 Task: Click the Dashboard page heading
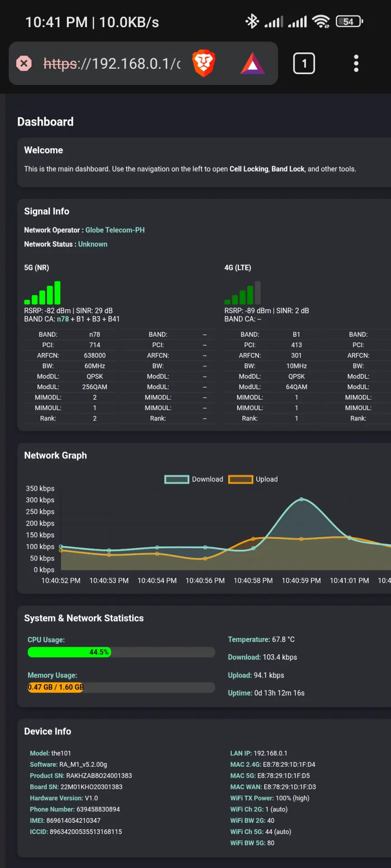tap(45, 122)
